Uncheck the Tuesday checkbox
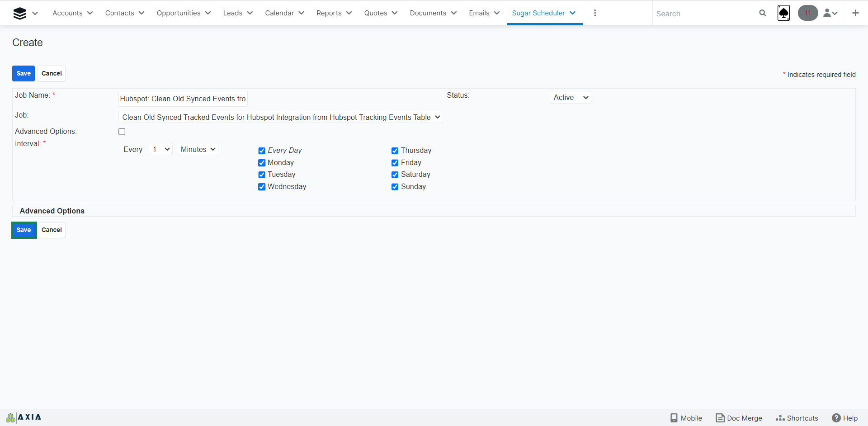868x426 pixels. [262, 175]
